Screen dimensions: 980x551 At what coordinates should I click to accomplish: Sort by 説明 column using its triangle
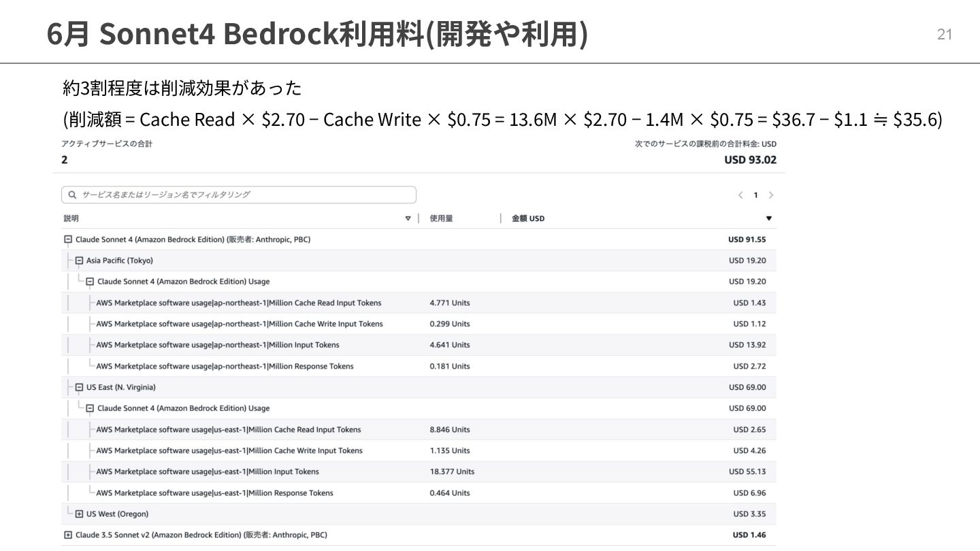point(408,218)
